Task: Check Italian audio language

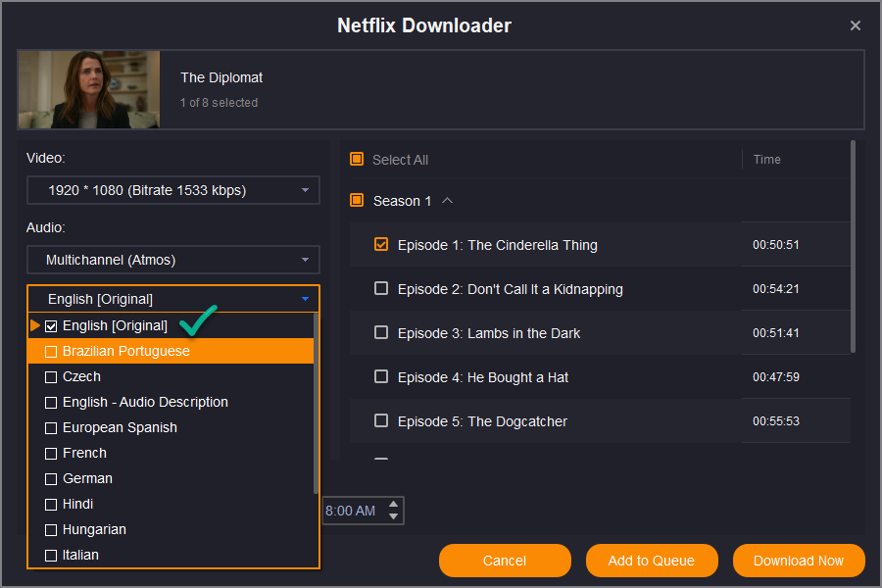Action: coord(51,556)
